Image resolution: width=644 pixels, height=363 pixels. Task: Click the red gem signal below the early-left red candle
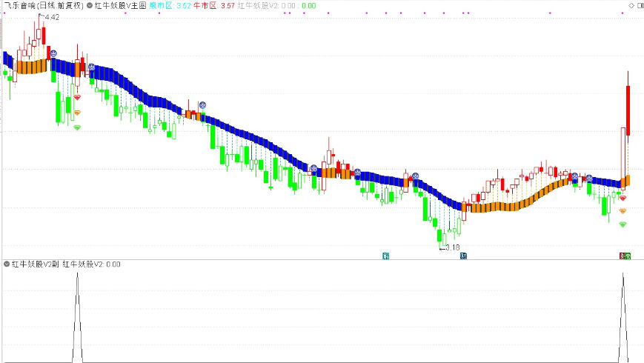click(x=77, y=97)
